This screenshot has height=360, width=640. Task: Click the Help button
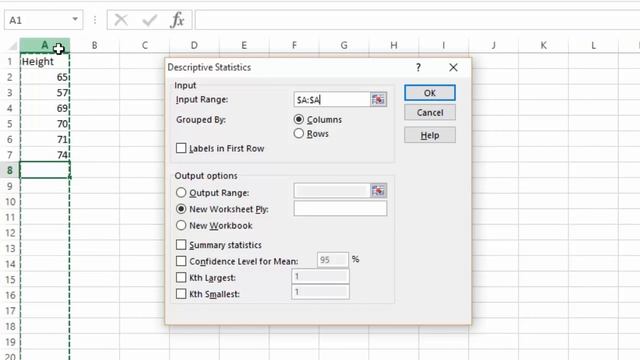pyautogui.click(x=430, y=135)
